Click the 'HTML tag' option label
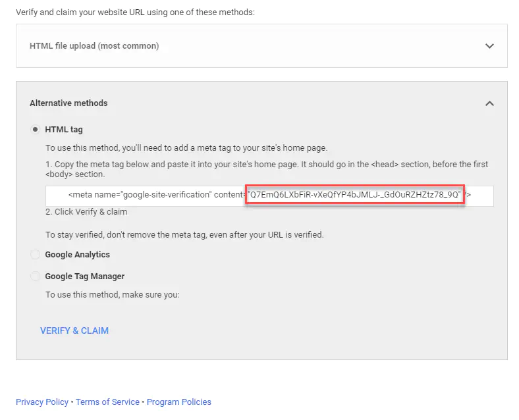The height and width of the screenshot is (420, 519). point(64,130)
